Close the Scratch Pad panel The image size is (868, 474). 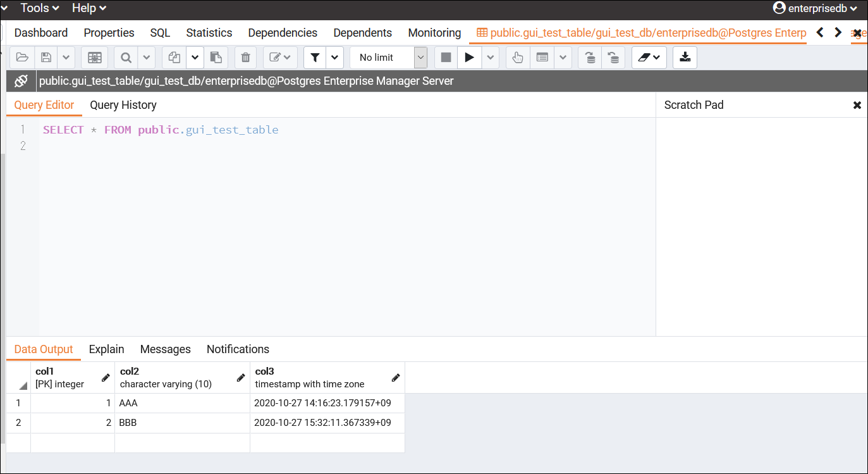[x=857, y=105]
